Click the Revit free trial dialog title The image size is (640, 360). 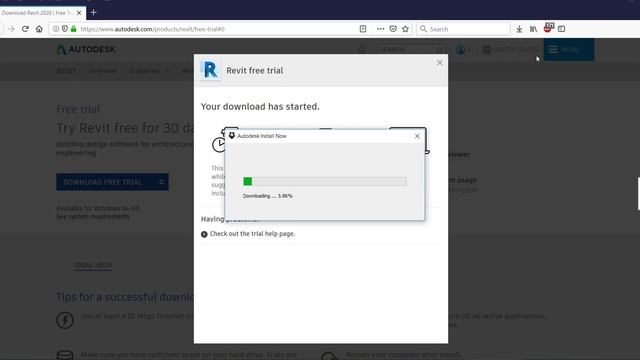[x=255, y=71]
